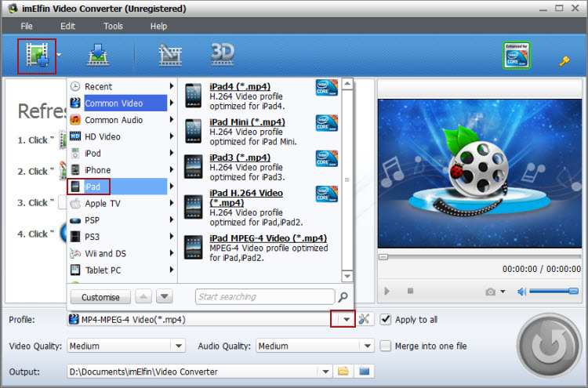Click the magnifier search icon
The image size is (588, 388).
tap(343, 297)
